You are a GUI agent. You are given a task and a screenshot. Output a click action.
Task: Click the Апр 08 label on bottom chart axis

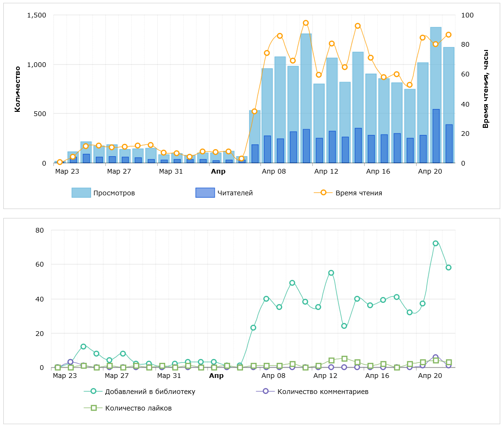click(274, 376)
